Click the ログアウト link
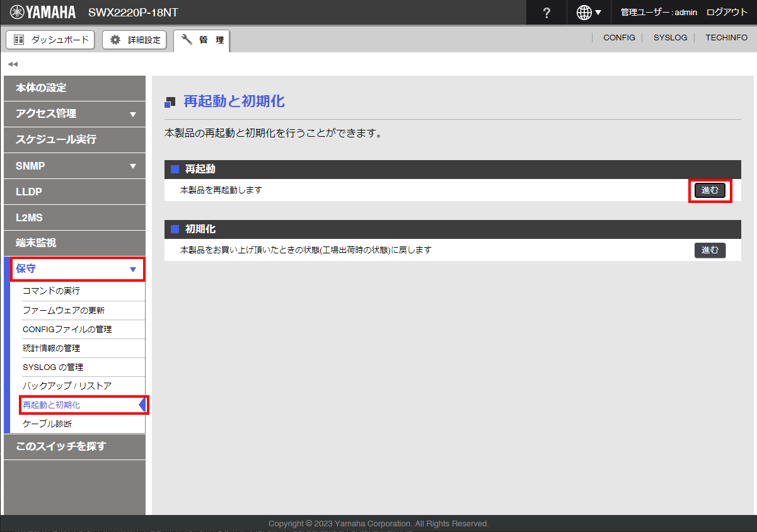This screenshot has width=757, height=532. [x=727, y=13]
